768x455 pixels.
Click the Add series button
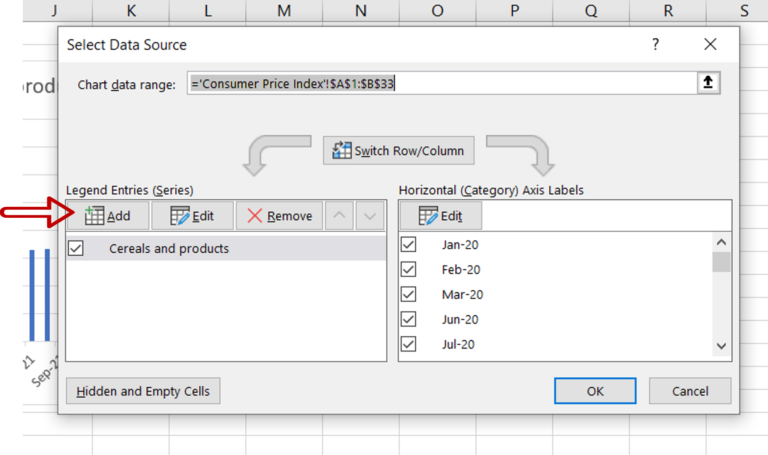coord(108,216)
